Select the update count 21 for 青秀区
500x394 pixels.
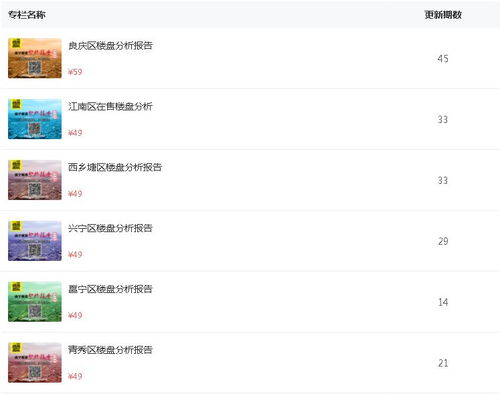443,363
